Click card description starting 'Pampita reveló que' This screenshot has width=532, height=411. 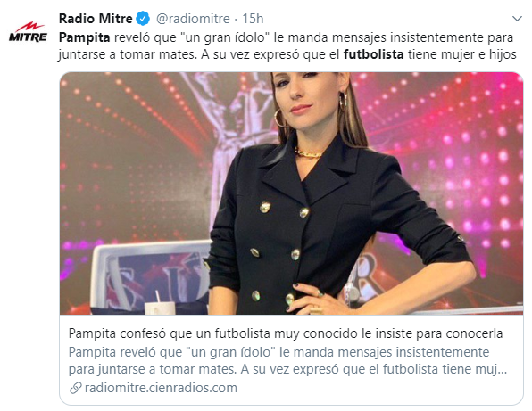coord(287,360)
